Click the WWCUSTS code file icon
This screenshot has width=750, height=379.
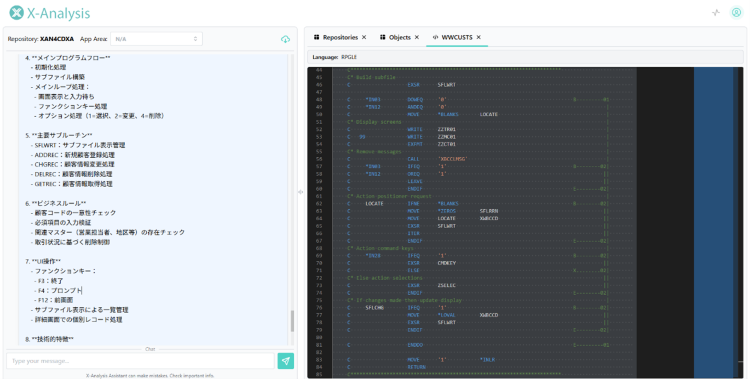[x=435, y=37]
